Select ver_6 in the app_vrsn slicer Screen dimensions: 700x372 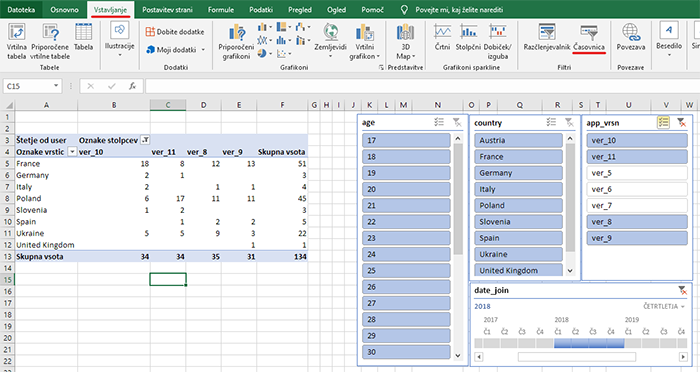pyautogui.click(x=637, y=189)
